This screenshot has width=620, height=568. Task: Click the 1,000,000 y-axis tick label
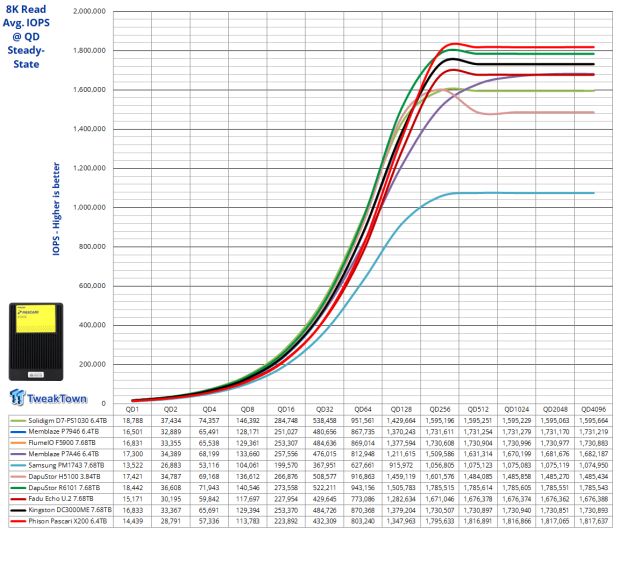tap(89, 207)
